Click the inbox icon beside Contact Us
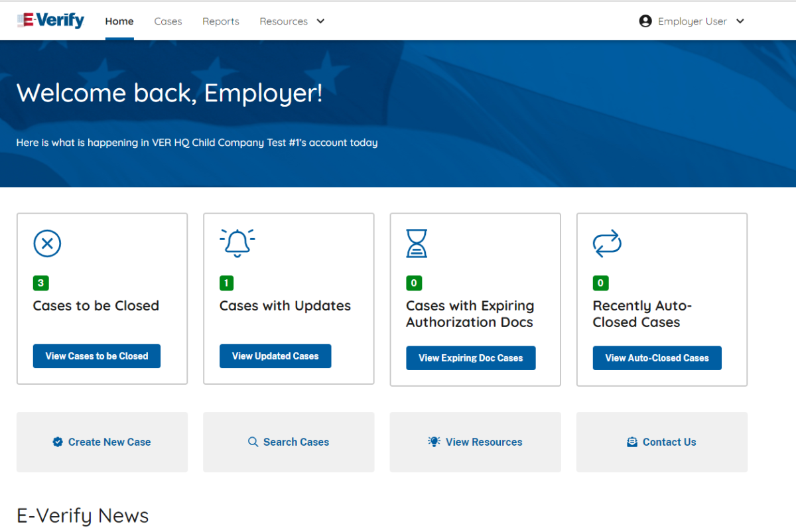Image resolution: width=796 pixels, height=532 pixels. pos(632,442)
